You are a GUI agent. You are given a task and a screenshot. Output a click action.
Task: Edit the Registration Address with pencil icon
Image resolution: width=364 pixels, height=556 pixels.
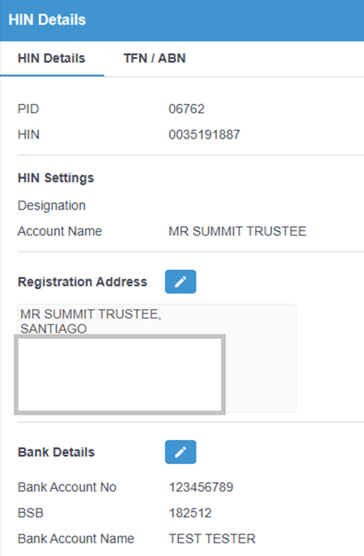[x=180, y=282]
